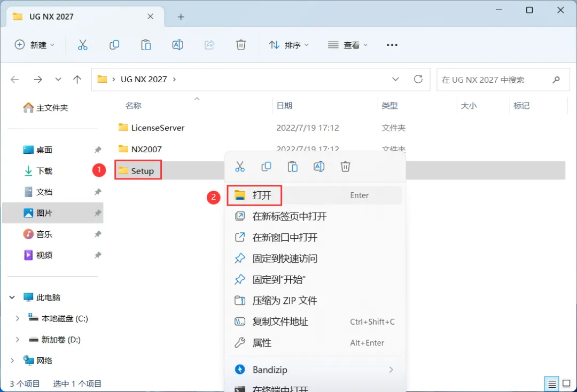Image resolution: width=577 pixels, height=392 pixels.
Task: Sort by the 类型 column header
Action: click(389, 106)
